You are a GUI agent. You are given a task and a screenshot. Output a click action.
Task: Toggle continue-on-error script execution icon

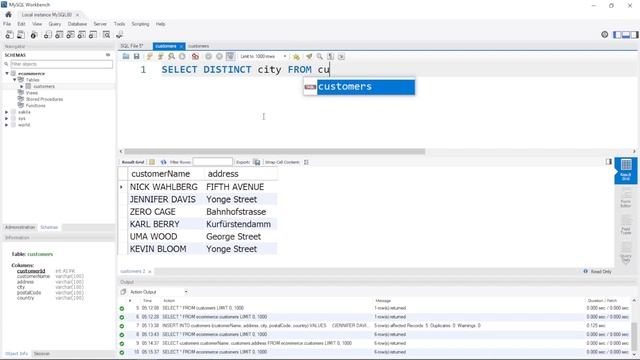click(x=195, y=56)
